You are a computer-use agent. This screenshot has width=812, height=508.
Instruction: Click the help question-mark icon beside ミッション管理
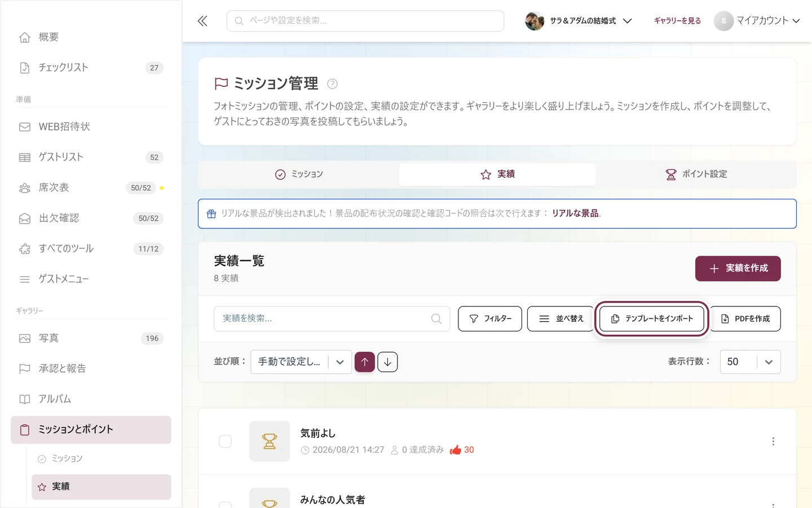(333, 84)
